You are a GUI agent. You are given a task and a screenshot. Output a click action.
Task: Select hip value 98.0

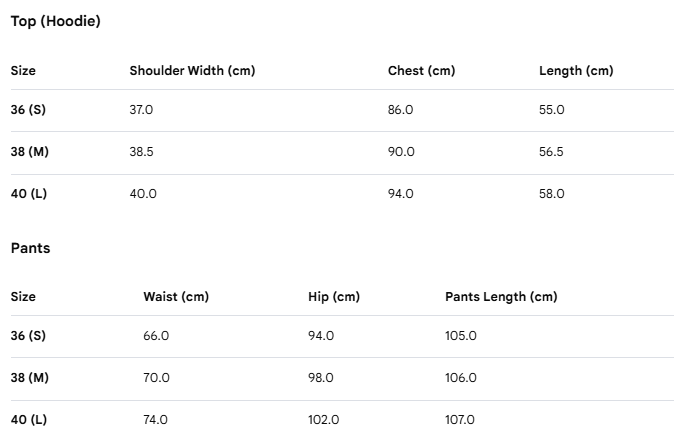pos(321,378)
